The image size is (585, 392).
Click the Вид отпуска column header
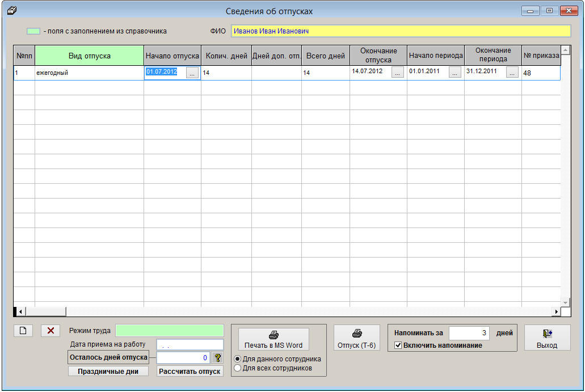pos(90,56)
